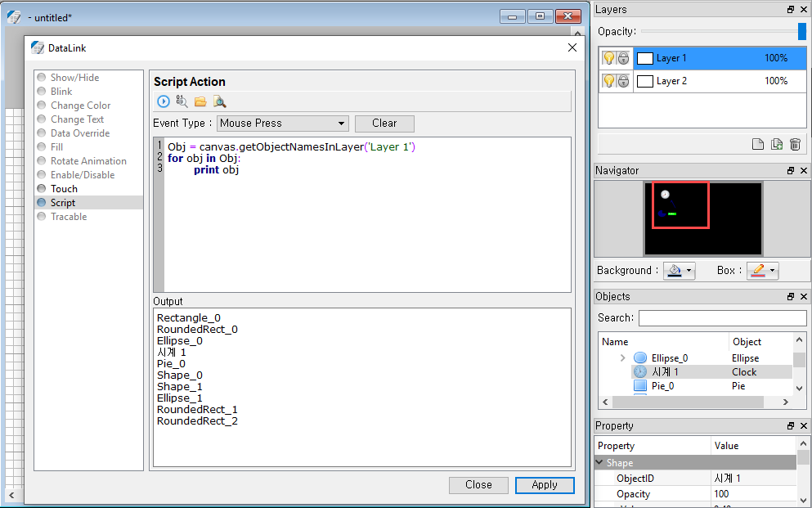
Task: Click the ObjectID value 시계 1
Action: coord(727,478)
